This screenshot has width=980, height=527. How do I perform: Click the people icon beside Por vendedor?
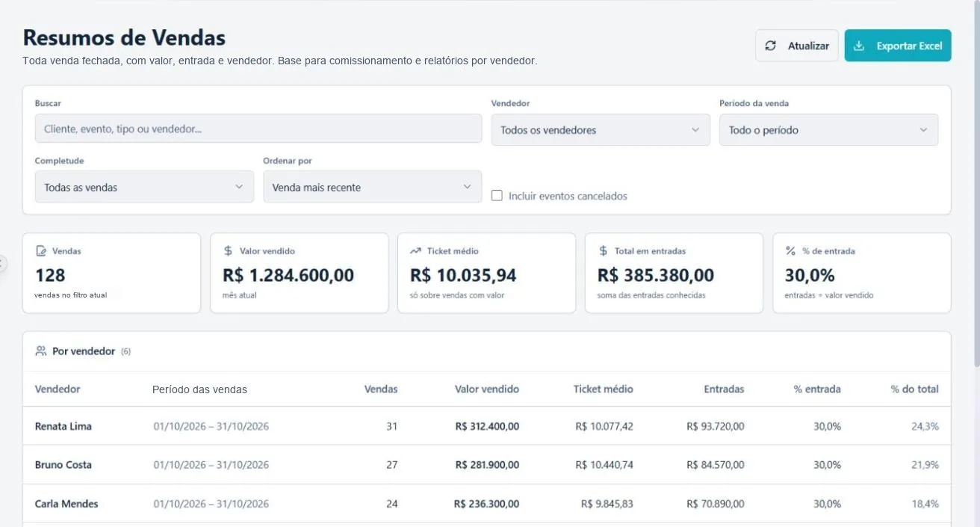click(41, 351)
